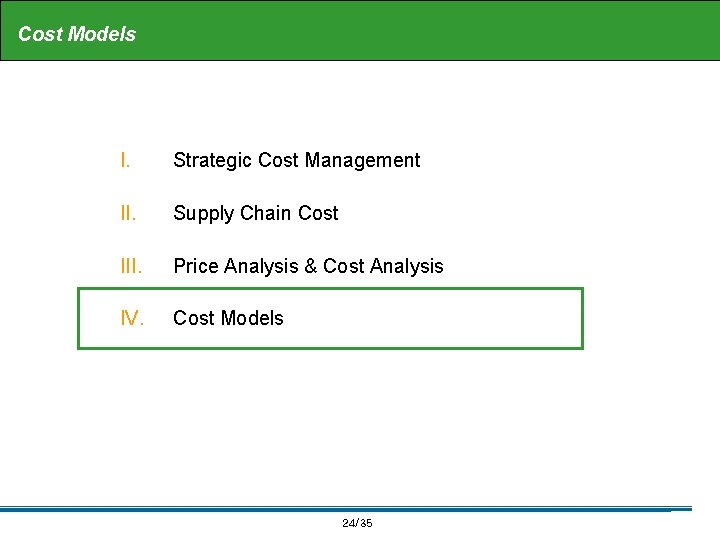Select the orange Roman numeral III.

pyautogui.click(x=130, y=266)
